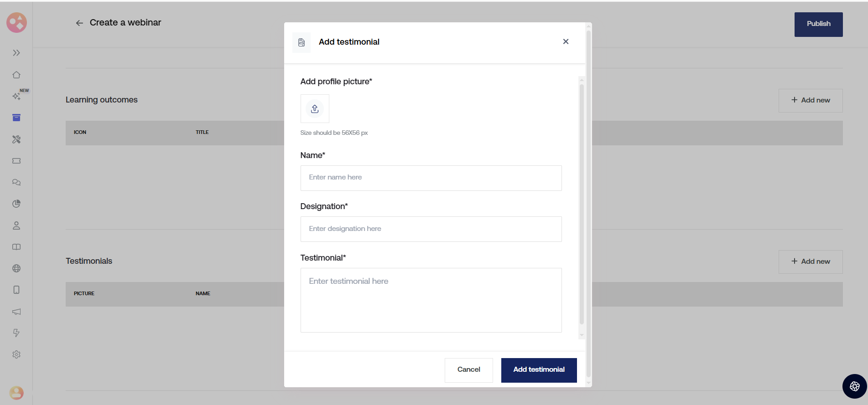Submit with the Add testimonial button
Screen dimensions: 868x405
[x=539, y=370]
